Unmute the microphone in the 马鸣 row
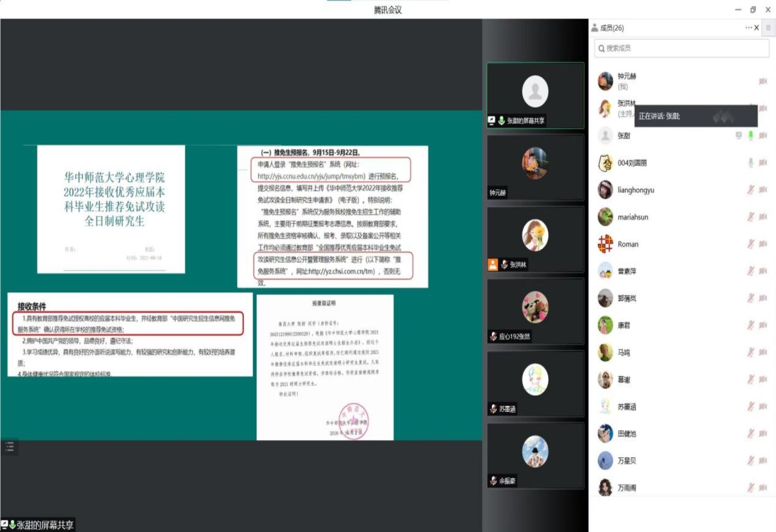Screen dimensions: 776x532 (751, 352)
